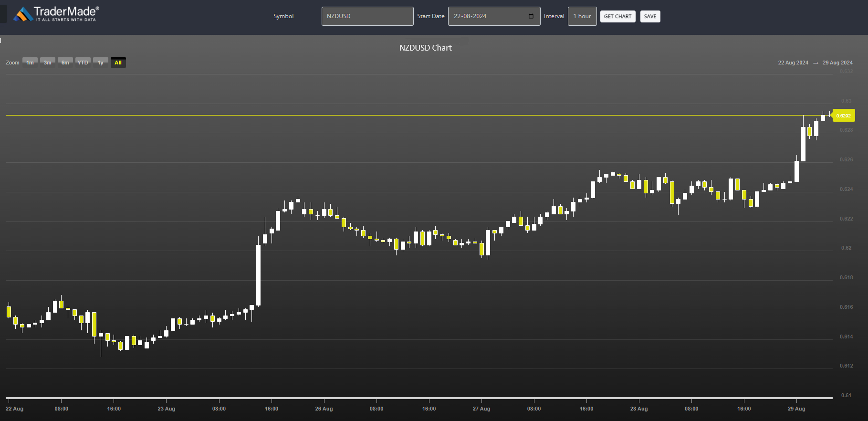Screen dimensions: 868x421
Task: Click the NZDUSD Chart title
Action: [x=426, y=48]
